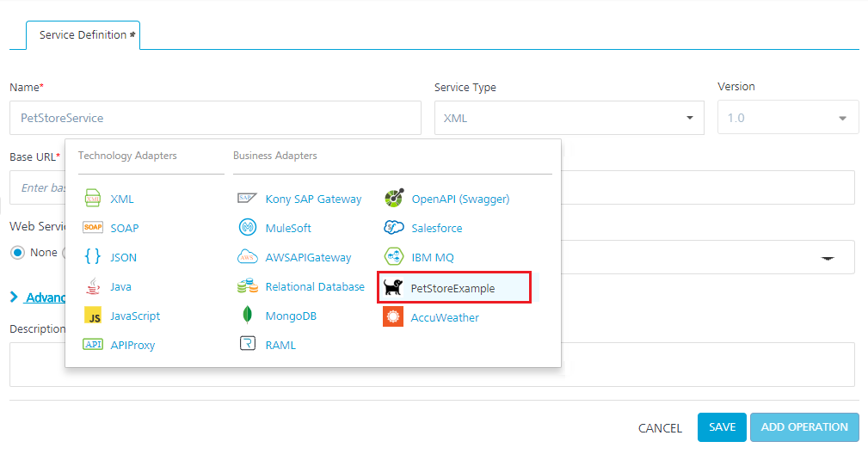868x460 pixels.
Task: Open the Version dropdown
Action: pos(787,118)
